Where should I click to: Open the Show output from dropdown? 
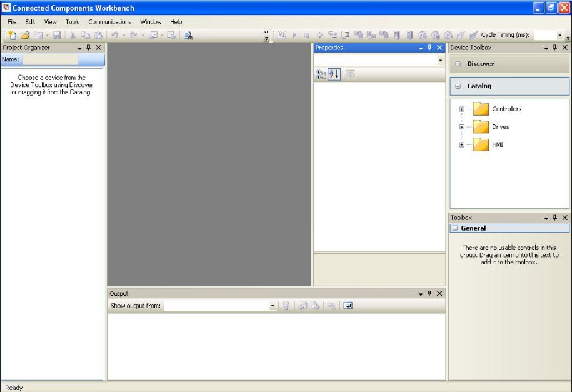click(273, 306)
